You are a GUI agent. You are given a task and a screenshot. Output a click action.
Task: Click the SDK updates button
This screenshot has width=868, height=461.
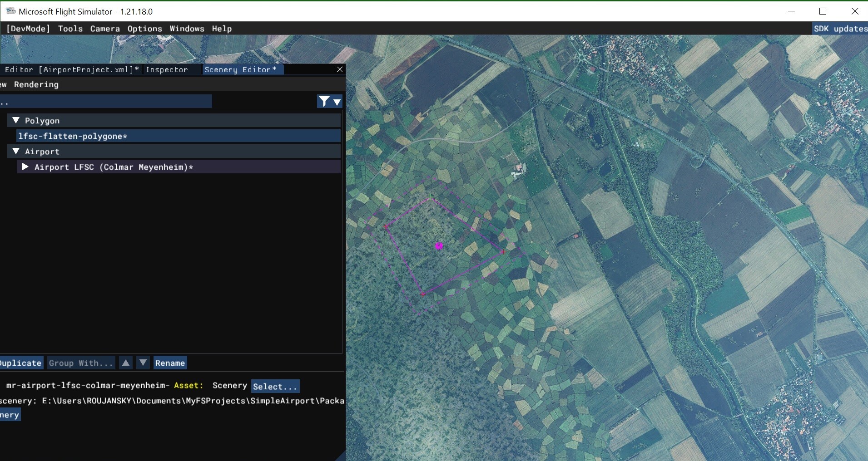[x=840, y=29]
